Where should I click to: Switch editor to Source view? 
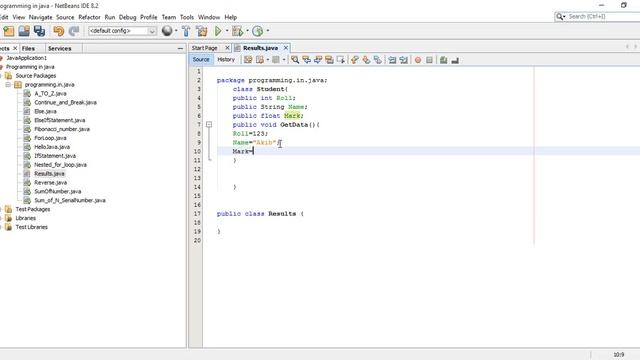[201, 60]
